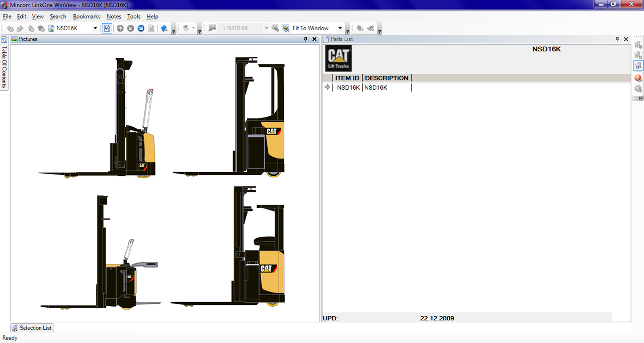The height and width of the screenshot is (343, 644).
Task: Pin the Pictures panel
Action: click(x=305, y=39)
